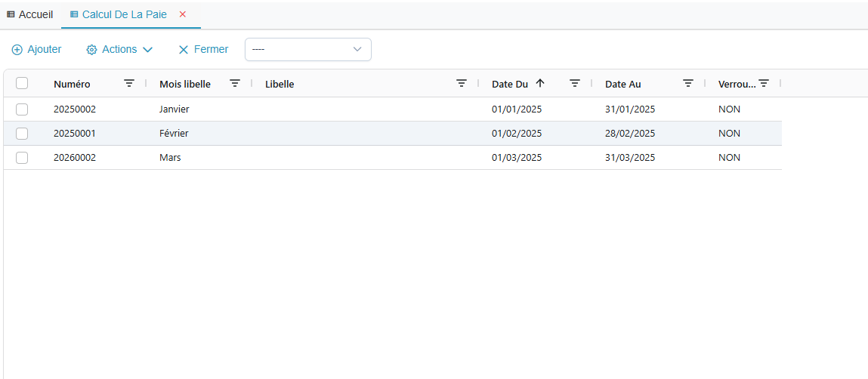The image size is (868, 379).
Task: Switch to the Accueil tab
Action: 29,14
